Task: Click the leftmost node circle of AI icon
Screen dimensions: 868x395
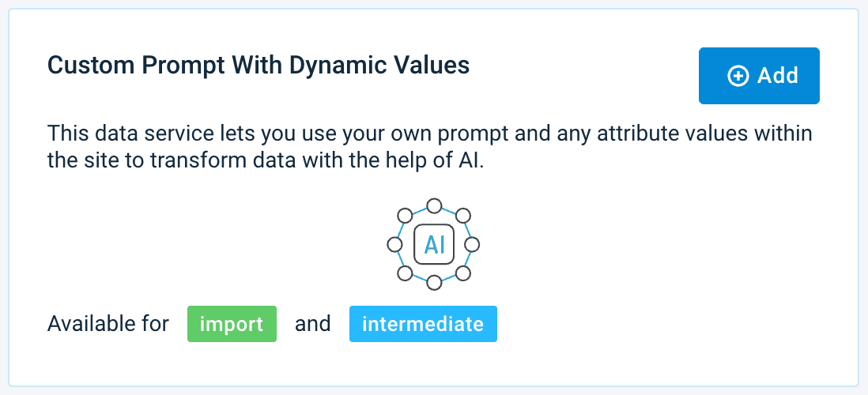Action: pos(394,244)
